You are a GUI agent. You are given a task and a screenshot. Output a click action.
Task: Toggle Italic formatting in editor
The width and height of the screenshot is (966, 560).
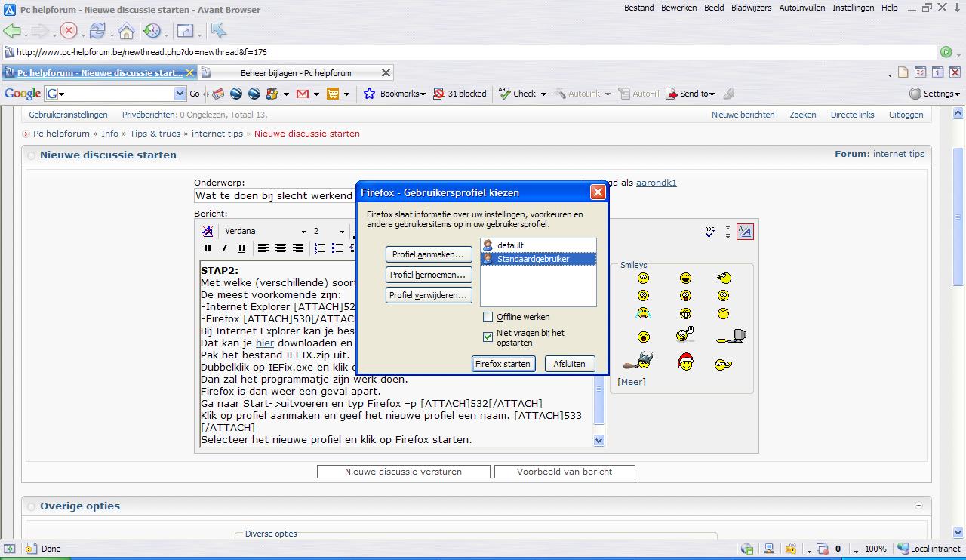click(x=224, y=248)
